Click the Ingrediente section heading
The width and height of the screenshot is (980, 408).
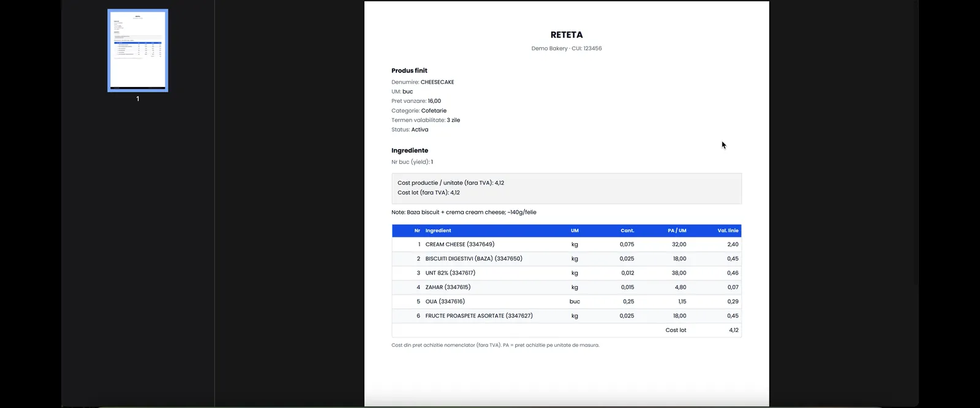click(410, 151)
